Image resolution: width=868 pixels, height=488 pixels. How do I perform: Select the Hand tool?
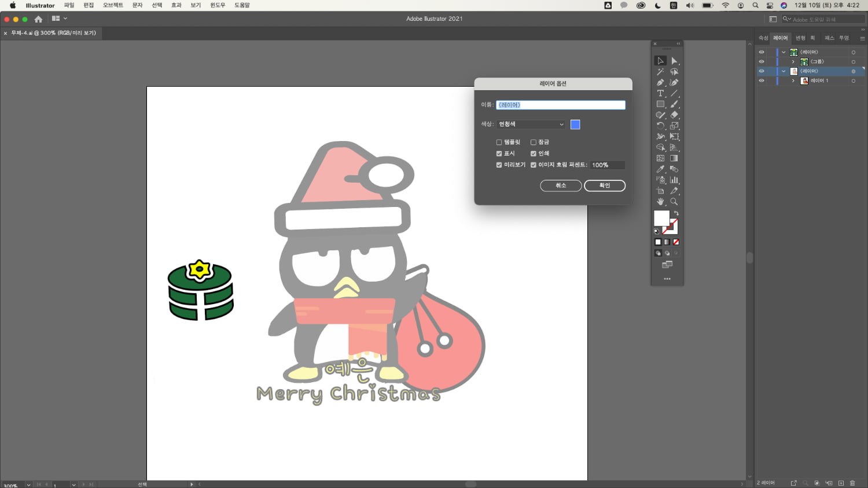coord(660,202)
